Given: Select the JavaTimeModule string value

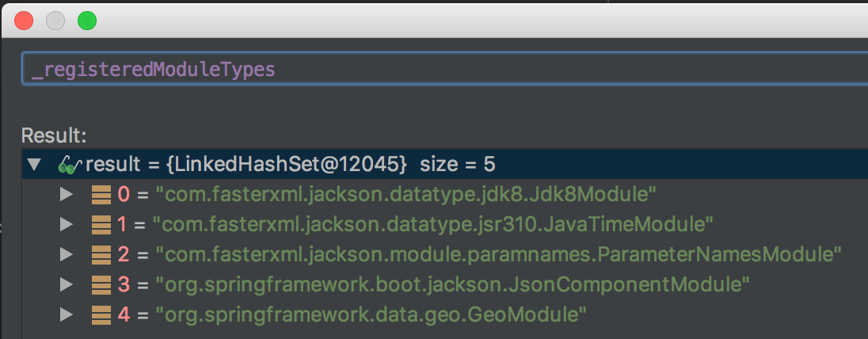Looking at the screenshot, I should pos(432,224).
